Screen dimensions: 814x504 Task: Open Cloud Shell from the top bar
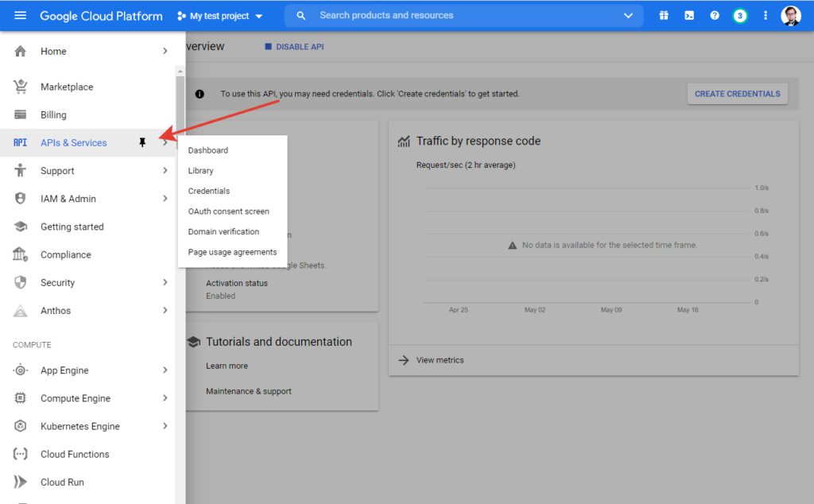(x=689, y=16)
